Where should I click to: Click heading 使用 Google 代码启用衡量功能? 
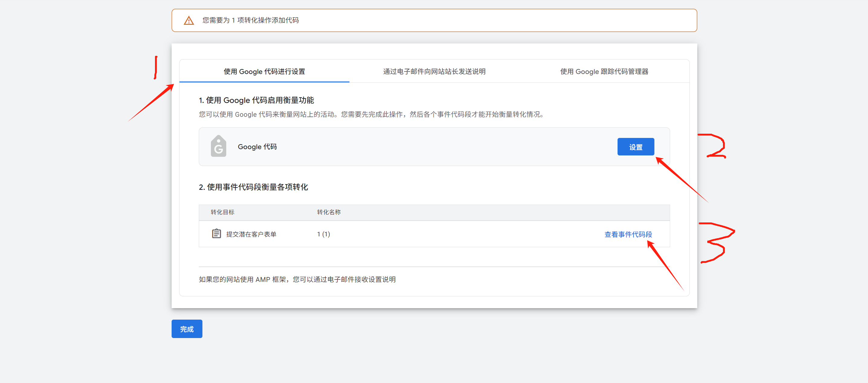[x=256, y=100]
